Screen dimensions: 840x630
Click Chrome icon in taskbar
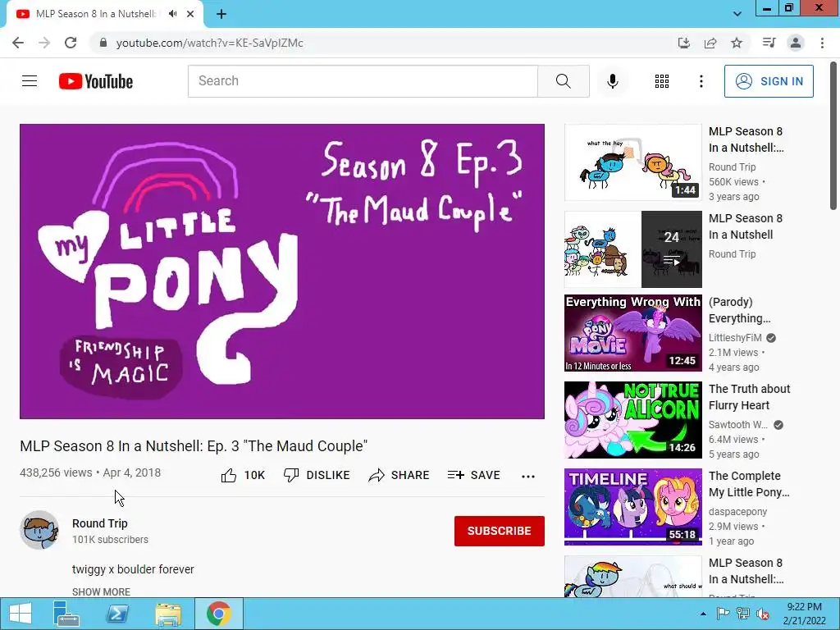(218, 614)
